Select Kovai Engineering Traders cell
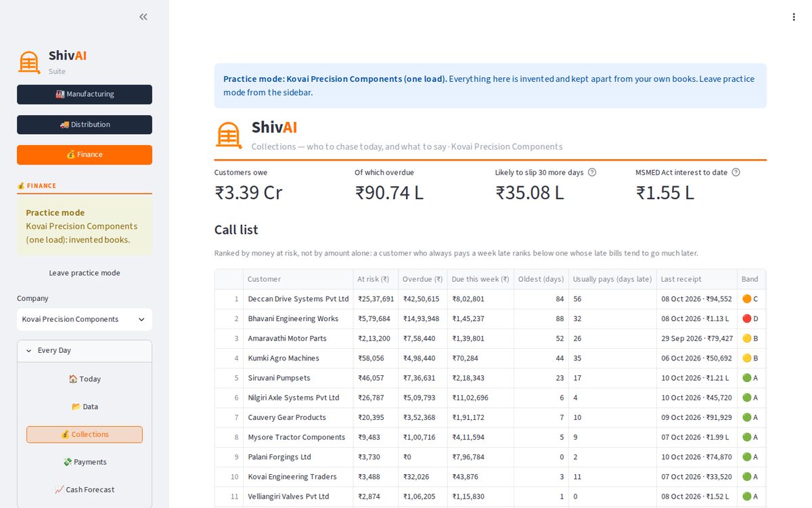The height and width of the screenshot is (508, 812). point(298,477)
